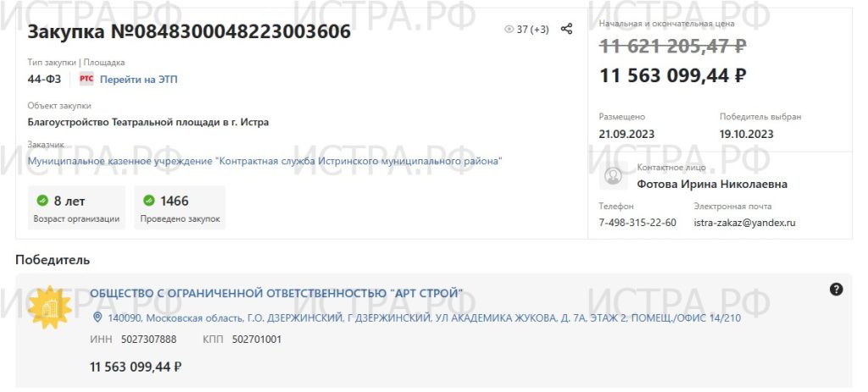The image size is (868, 392).
Task: Click green checkmark beside 8 лет
Action: 42,200
